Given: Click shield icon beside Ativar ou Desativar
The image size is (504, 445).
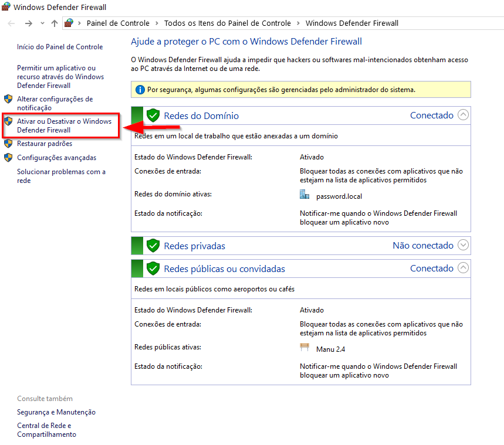Looking at the screenshot, I should click(x=8, y=121).
